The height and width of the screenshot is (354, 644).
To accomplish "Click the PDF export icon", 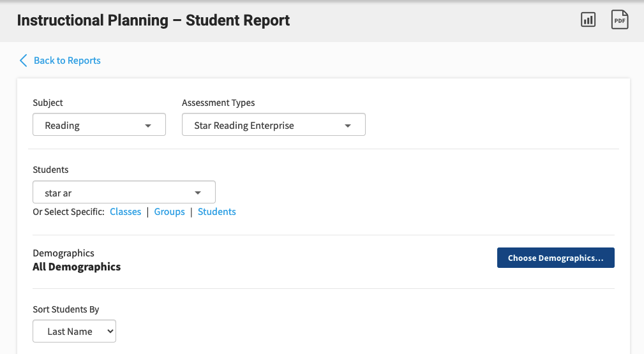I will [x=619, y=20].
